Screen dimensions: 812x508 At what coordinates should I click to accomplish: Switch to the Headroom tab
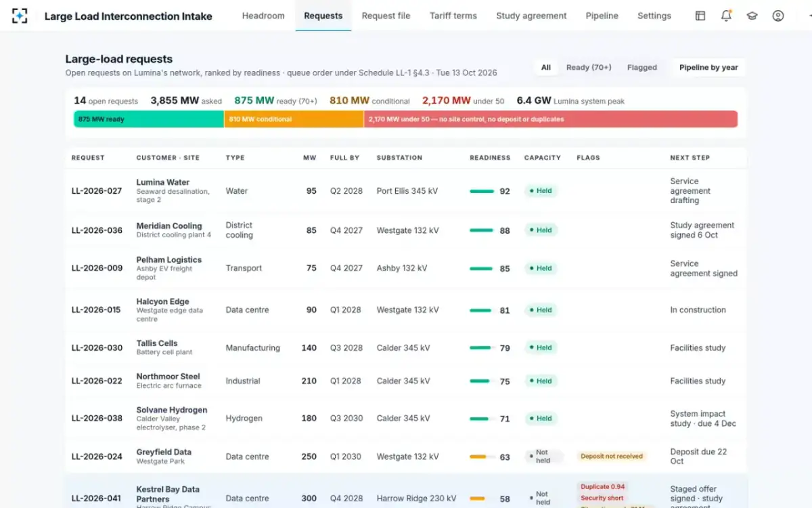[x=263, y=16]
